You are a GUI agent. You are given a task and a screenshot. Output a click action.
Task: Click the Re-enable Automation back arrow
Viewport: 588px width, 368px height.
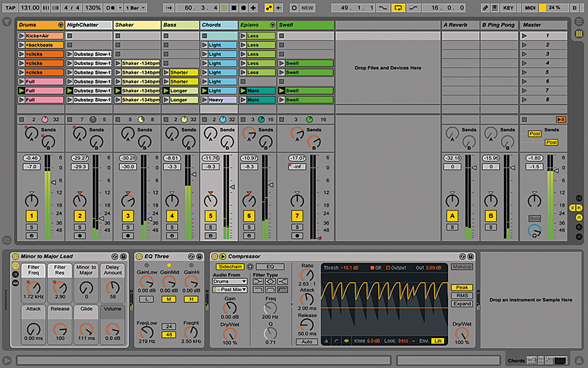[x=279, y=7]
